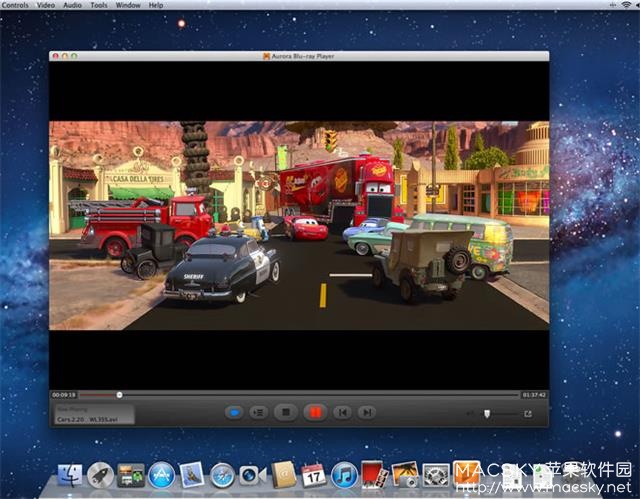This screenshot has width=640, height=499.
Task: Click the elapsed time 00:09:19 display
Action: click(64, 395)
